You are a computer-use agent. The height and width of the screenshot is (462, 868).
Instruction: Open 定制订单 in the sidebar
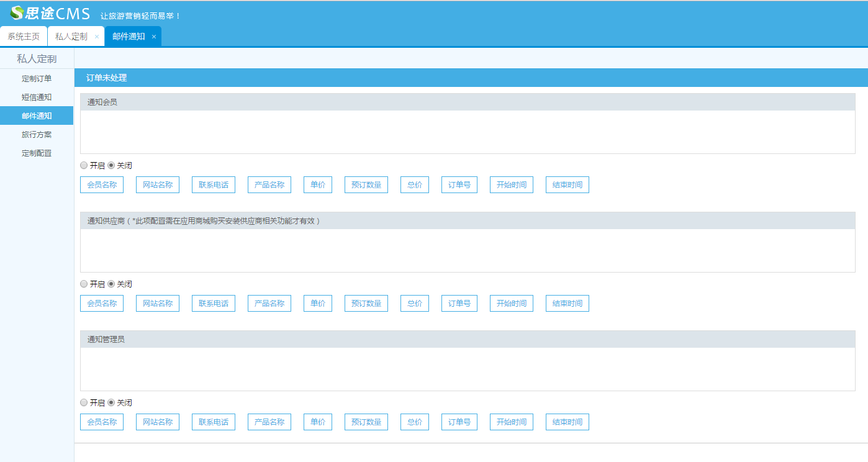tap(37, 78)
